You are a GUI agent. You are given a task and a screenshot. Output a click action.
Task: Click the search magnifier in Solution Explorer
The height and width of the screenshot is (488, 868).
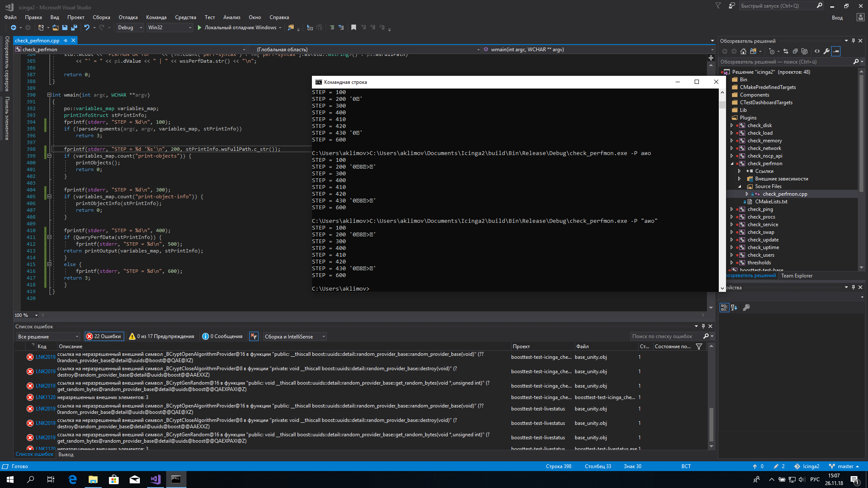click(856, 62)
